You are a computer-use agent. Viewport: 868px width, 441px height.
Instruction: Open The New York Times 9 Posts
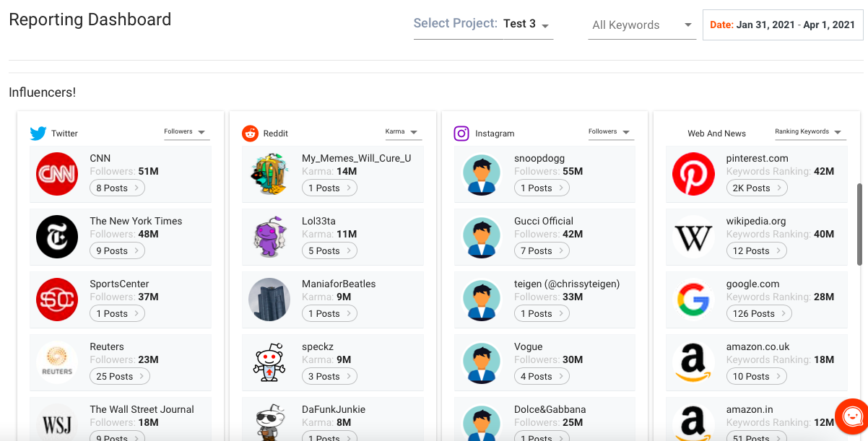117,251
